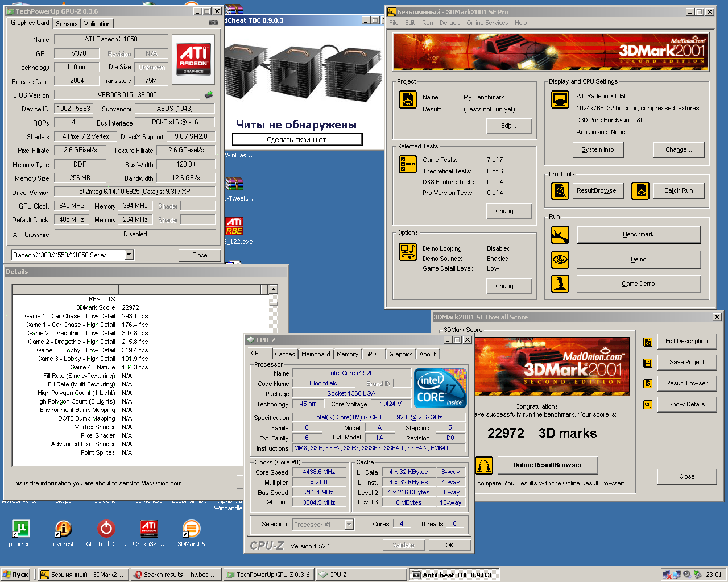Click the 3DMark Score value 22972 in the Details list
The width and height of the screenshot is (728, 582).
(130, 307)
